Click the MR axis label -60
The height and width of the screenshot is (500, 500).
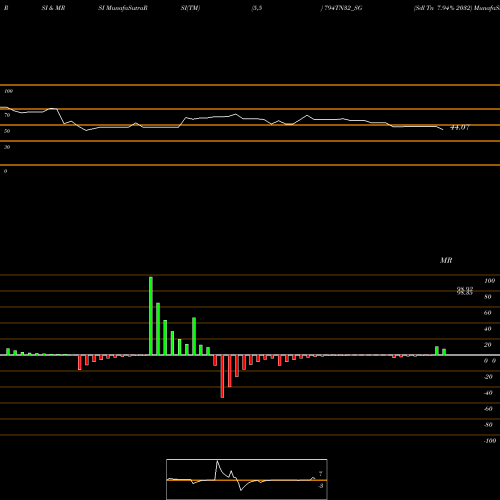click(488, 409)
